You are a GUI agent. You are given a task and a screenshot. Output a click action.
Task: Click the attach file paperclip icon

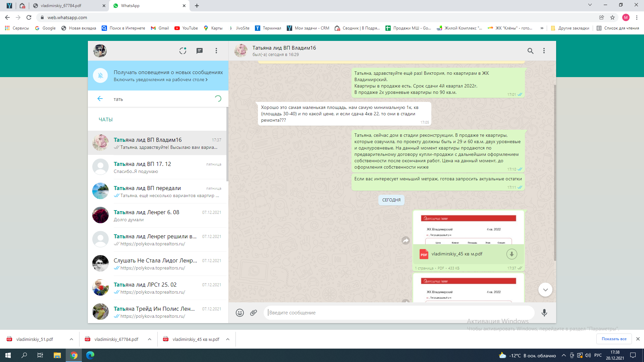(254, 313)
